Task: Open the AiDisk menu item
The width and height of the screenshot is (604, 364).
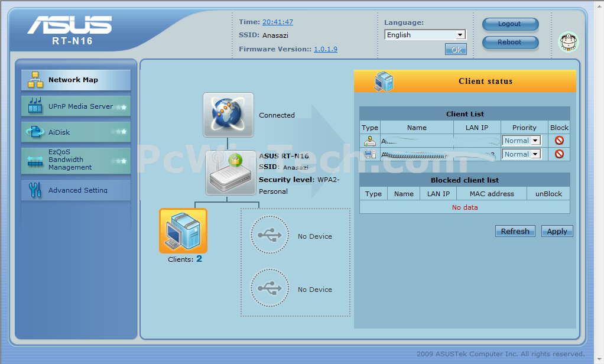Action: coord(76,132)
